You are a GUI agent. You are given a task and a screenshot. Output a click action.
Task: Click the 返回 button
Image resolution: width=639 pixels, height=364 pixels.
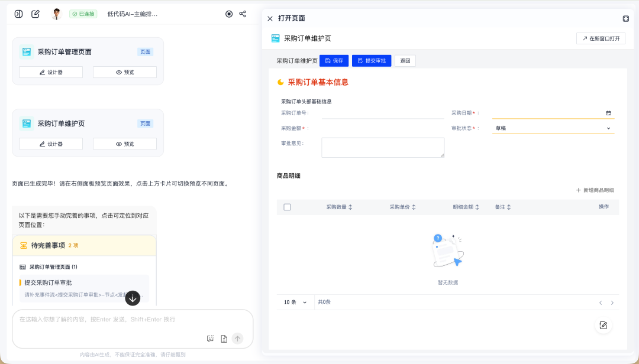tap(405, 61)
